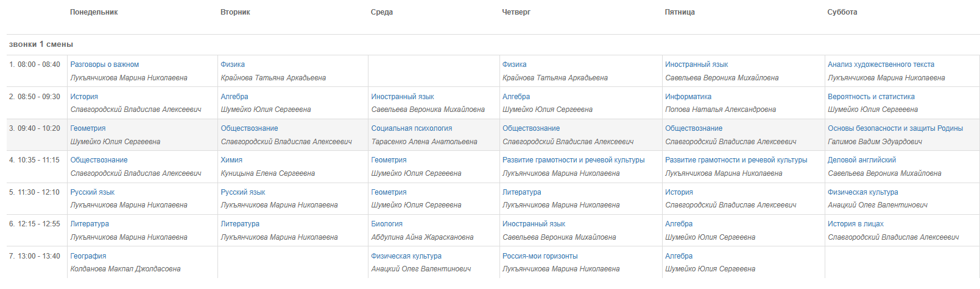Open Friday's Информатика lesson
980x289 pixels.
[x=688, y=97]
